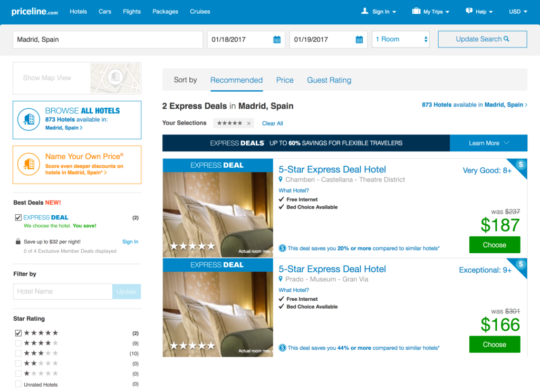Open the 1 Room selector
The image size is (540, 392).
(401, 39)
